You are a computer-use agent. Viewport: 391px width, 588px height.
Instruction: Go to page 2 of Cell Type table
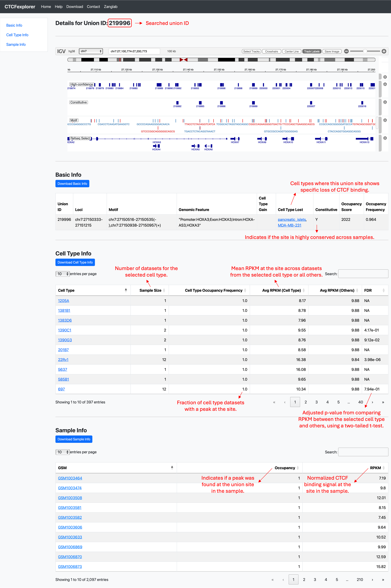click(306, 402)
